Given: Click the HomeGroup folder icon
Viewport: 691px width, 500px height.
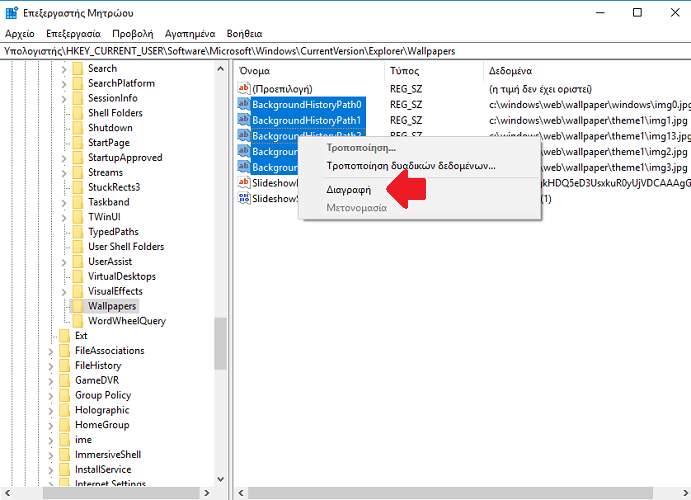Looking at the screenshot, I should click(64, 425).
